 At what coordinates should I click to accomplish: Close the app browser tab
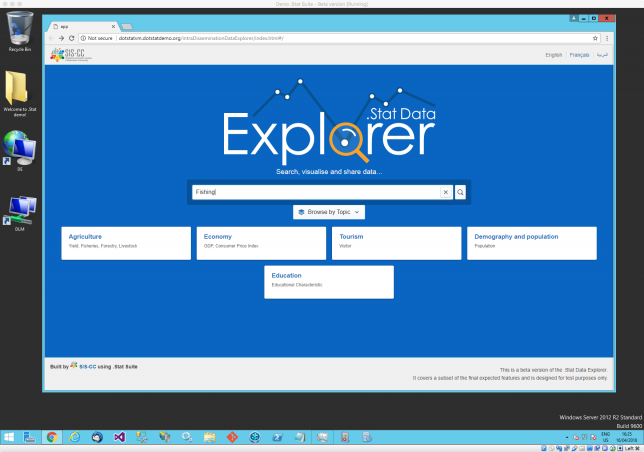click(113, 27)
